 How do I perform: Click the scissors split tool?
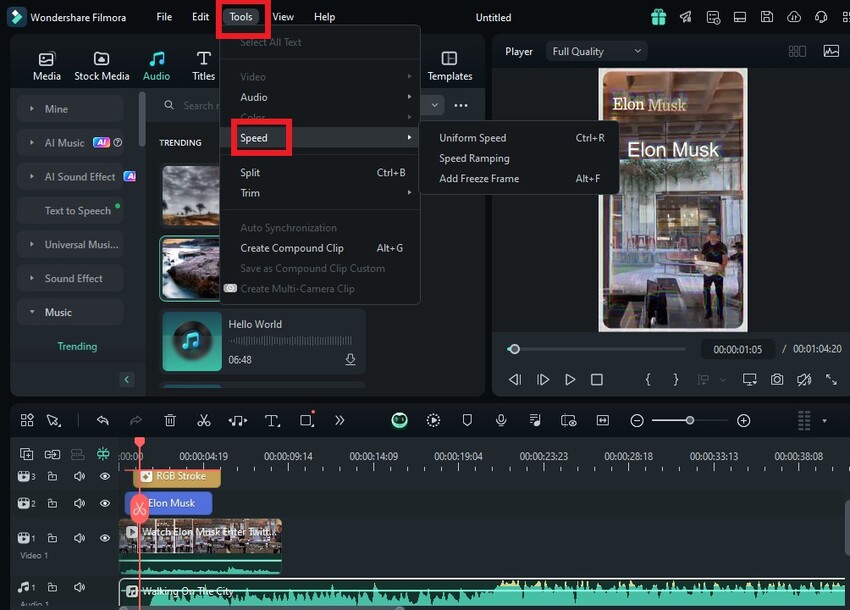click(203, 420)
